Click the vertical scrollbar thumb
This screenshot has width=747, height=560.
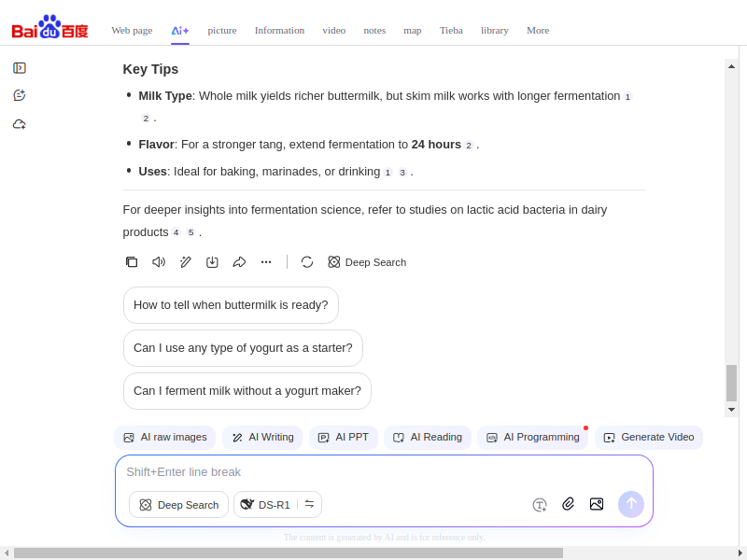(731, 383)
